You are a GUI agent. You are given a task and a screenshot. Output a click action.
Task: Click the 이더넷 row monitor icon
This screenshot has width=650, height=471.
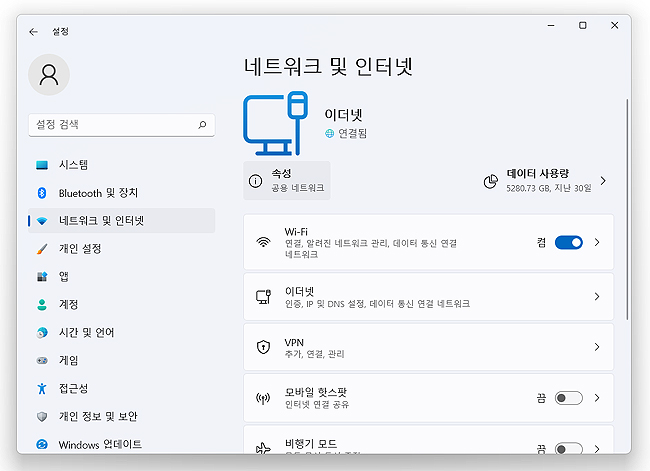click(x=263, y=297)
